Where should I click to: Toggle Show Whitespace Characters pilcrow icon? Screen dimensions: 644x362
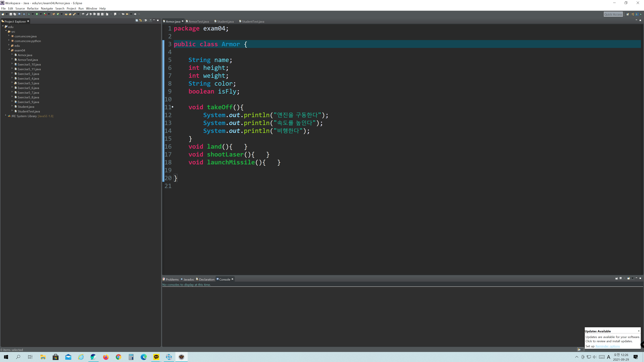[x=102, y=14]
